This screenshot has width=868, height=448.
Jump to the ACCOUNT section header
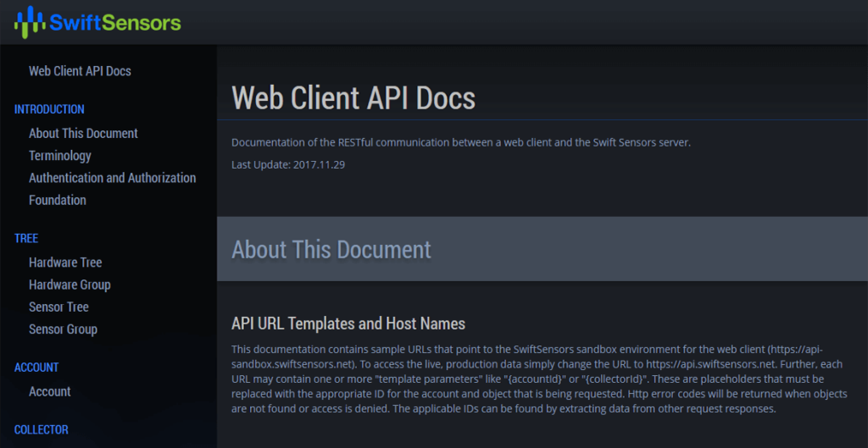(36, 368)
